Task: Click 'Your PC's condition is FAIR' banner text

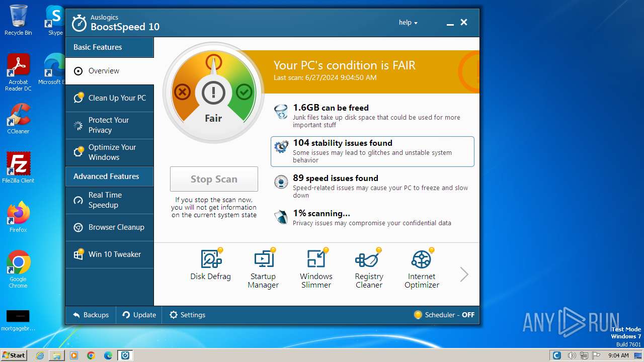Action: (x=345, y=65)
